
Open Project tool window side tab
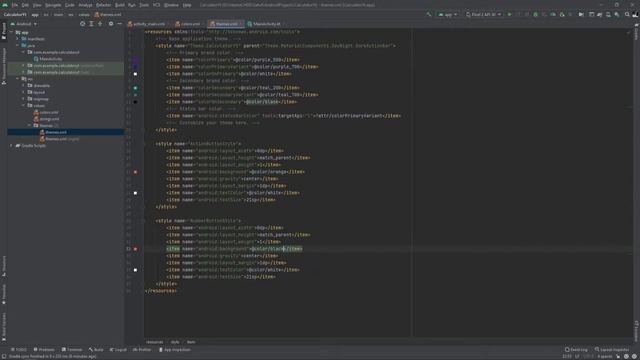point(4,31)
